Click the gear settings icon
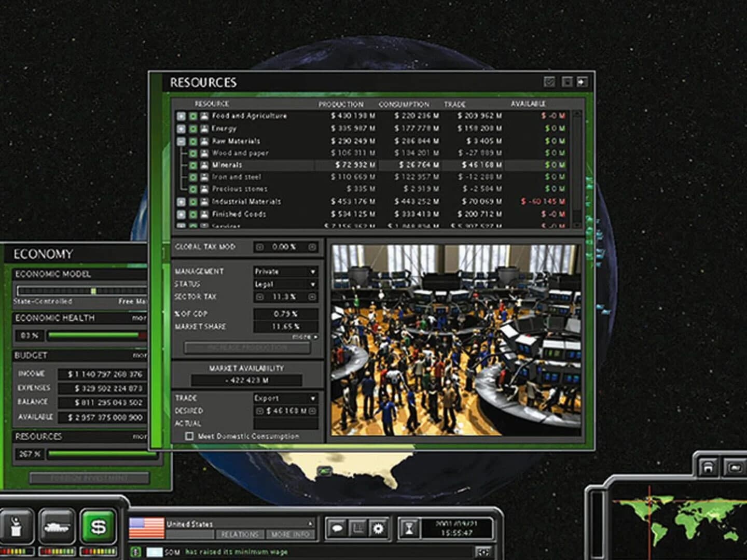 379,528
